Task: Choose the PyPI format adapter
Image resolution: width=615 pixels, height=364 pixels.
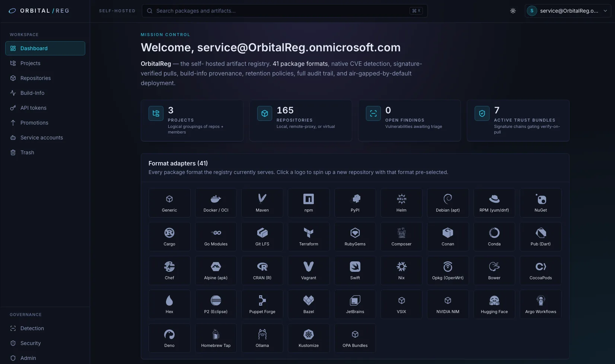Action: click(x=355, y=203)
